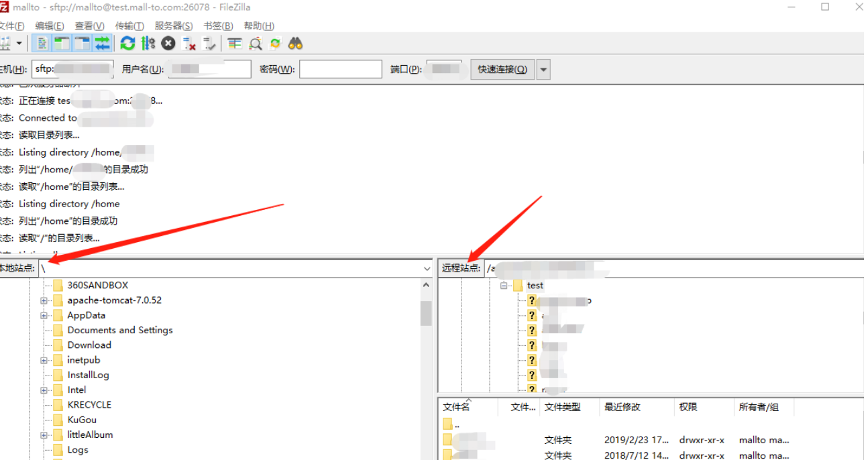Reconnect to the last server icon

[210, 44]
